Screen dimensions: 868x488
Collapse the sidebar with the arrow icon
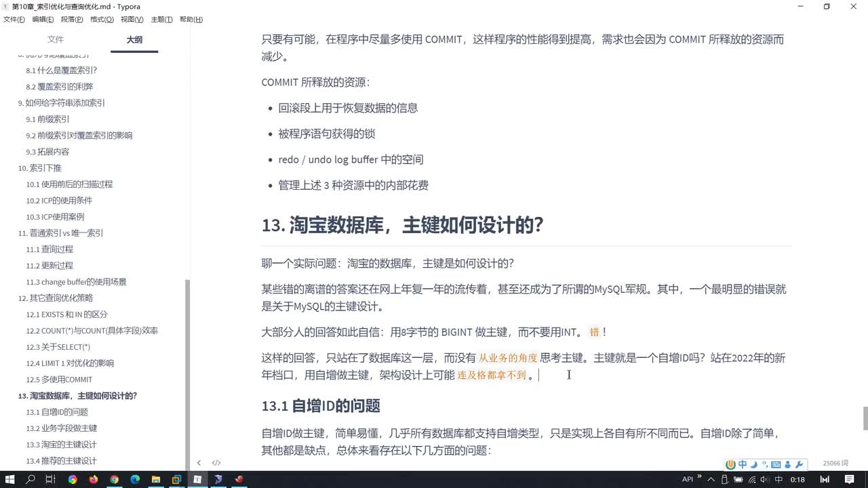(x=199, y=463)
